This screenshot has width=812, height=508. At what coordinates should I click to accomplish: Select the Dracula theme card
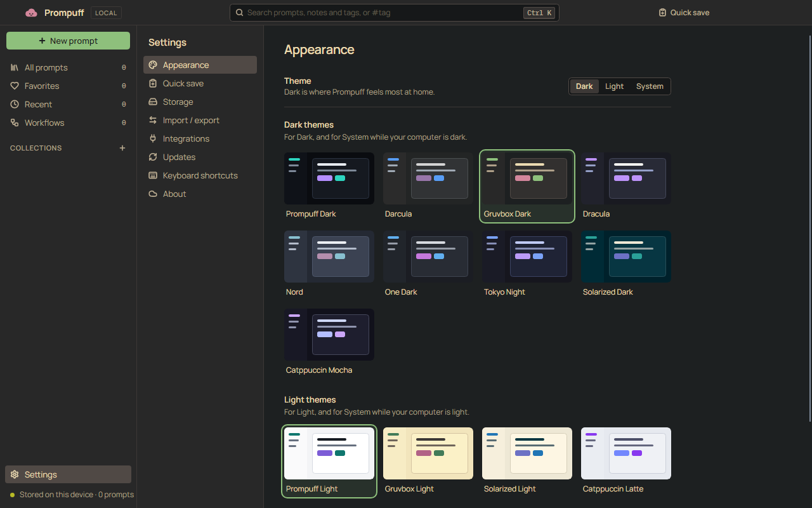click(x=626, y=186)
